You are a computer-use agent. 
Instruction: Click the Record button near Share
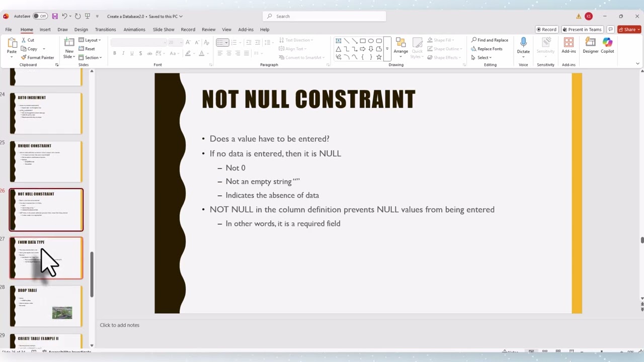coord(546,30)
